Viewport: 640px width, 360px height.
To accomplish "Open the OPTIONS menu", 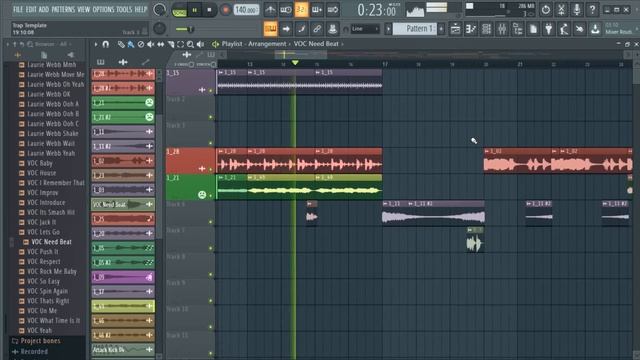I will [x=103, y=9].
